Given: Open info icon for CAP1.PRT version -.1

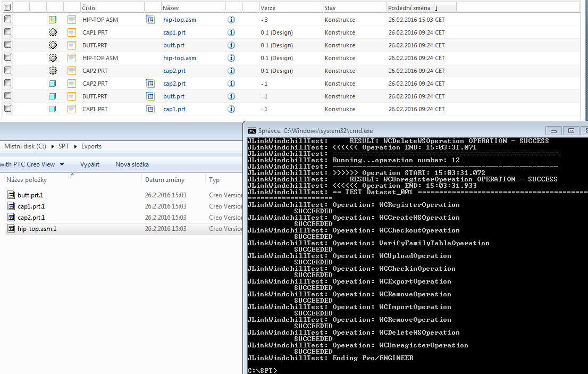Looking at the screenshot, I should [x=231, y=109].
